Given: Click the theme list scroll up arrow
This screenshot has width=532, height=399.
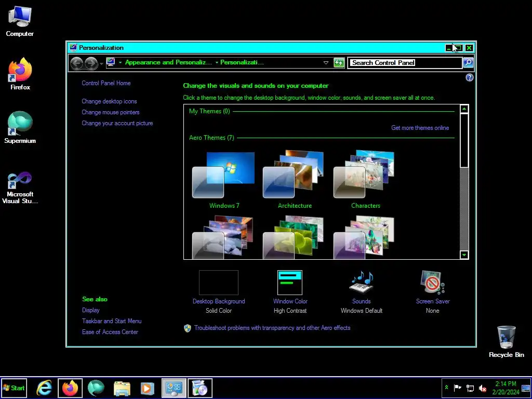Looking at the screenshot, I should click(464, 109).
